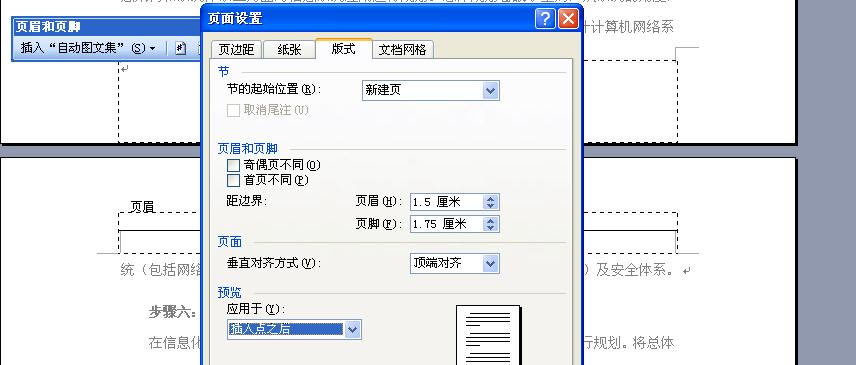Increase the 页眉 distance with up arrow
The height and width of the screenshot is (365, 856).
[x=490, y=199]
